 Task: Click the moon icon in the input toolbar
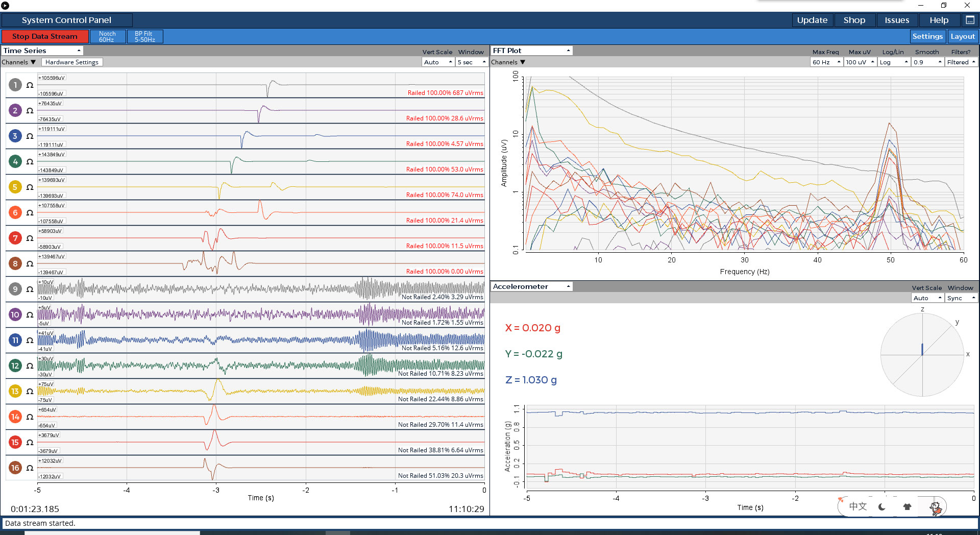[882, 506]
